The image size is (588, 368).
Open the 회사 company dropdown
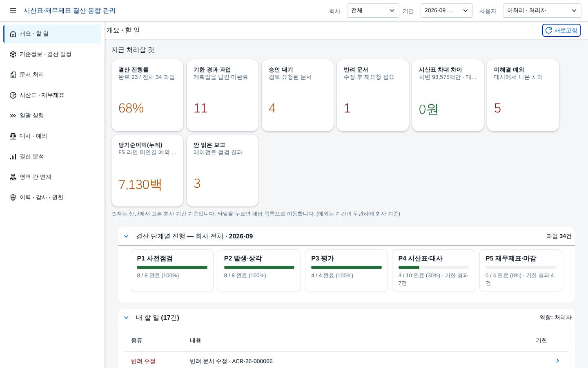coord(373,11)
